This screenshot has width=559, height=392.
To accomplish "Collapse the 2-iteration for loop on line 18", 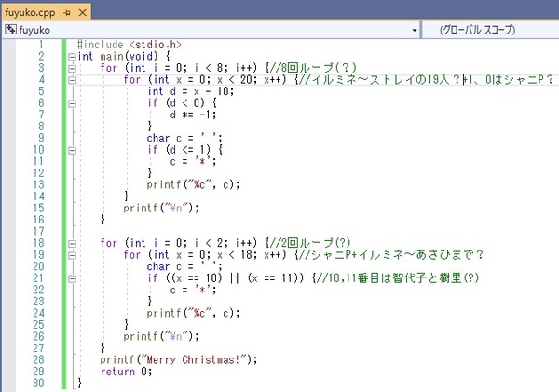I will (72, 244).
